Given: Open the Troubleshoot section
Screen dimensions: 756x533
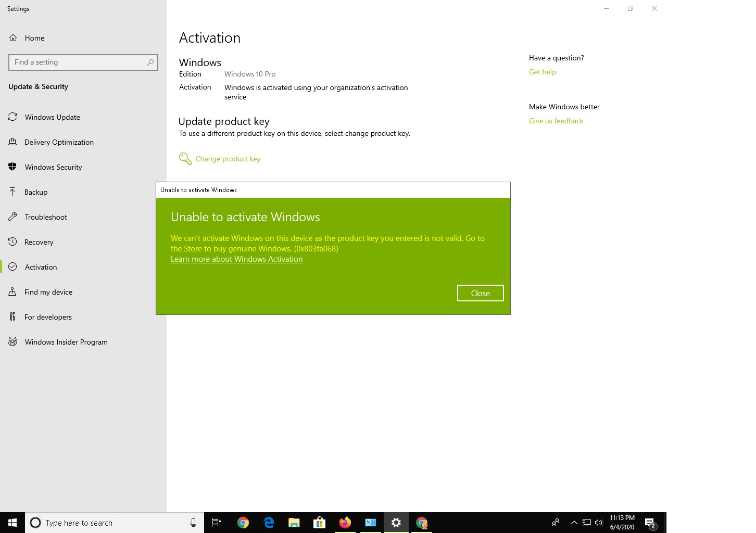Looking at the screenshot, I should click(45, 217).
